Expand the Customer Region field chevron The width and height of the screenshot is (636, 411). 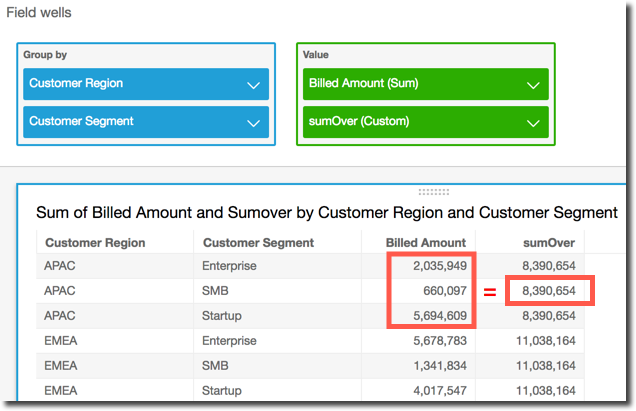[x=254, y=84]
